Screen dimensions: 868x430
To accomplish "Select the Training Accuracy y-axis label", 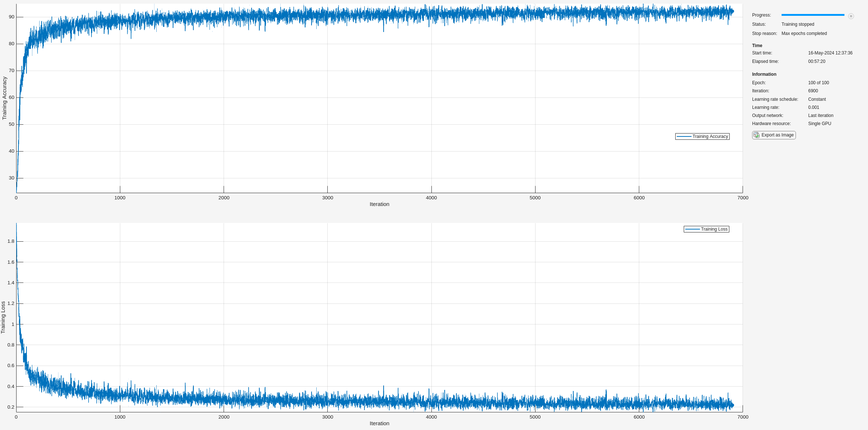I will coord(4,98).
